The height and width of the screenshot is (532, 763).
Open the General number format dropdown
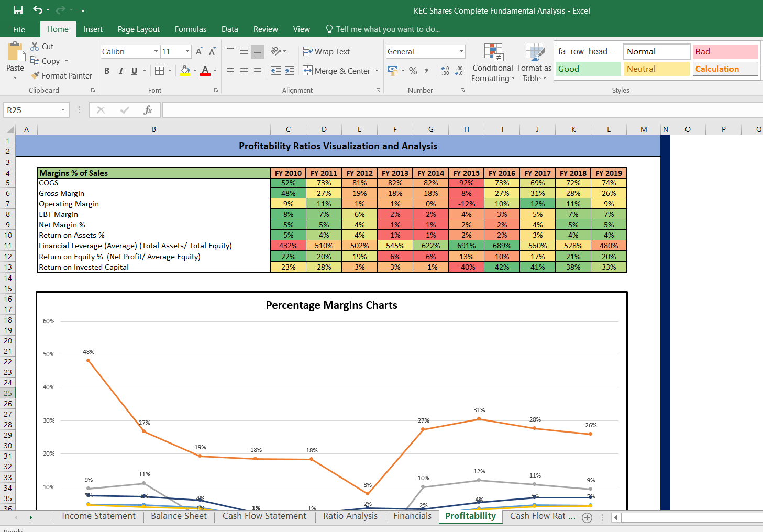(x=461, y=51)
